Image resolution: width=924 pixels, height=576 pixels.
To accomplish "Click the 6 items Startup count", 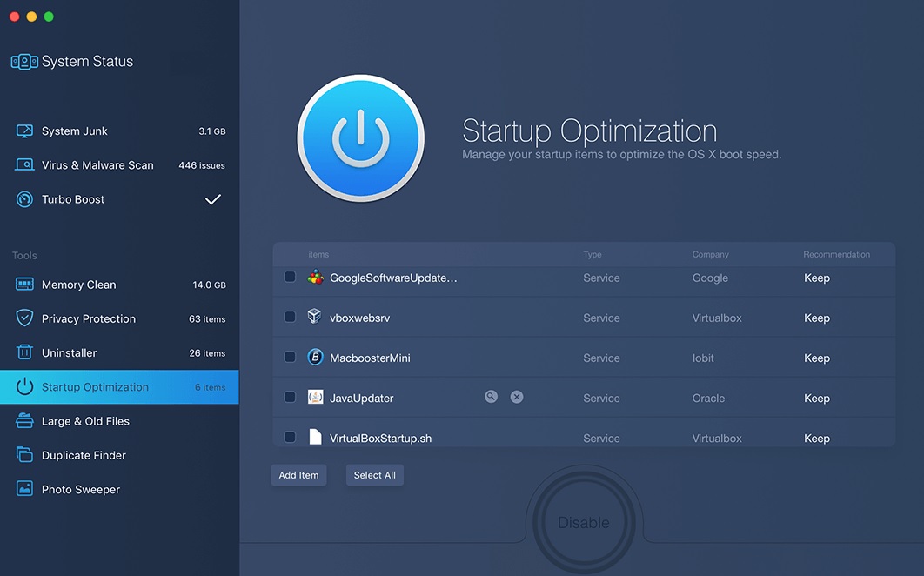I will coord(210,386).
